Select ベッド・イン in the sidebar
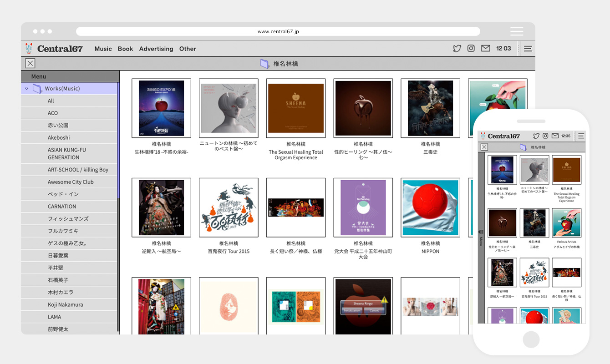This screenshot has width=610, height=364. click(69, 194)
